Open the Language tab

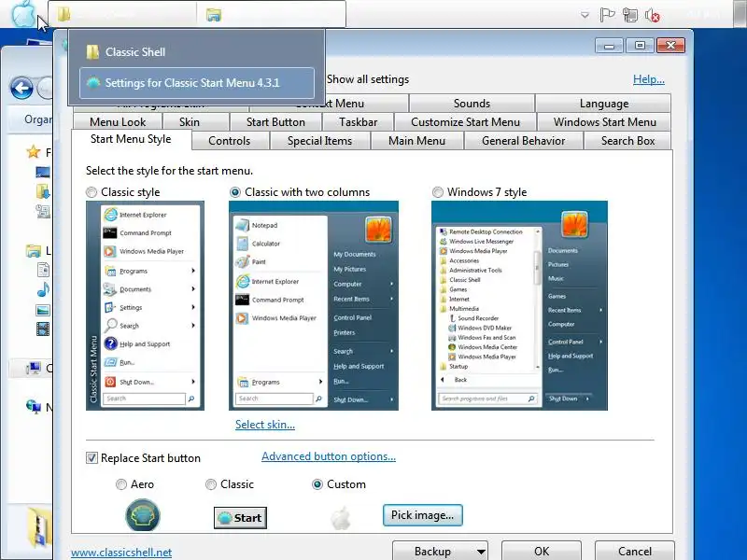pos(604,104)
